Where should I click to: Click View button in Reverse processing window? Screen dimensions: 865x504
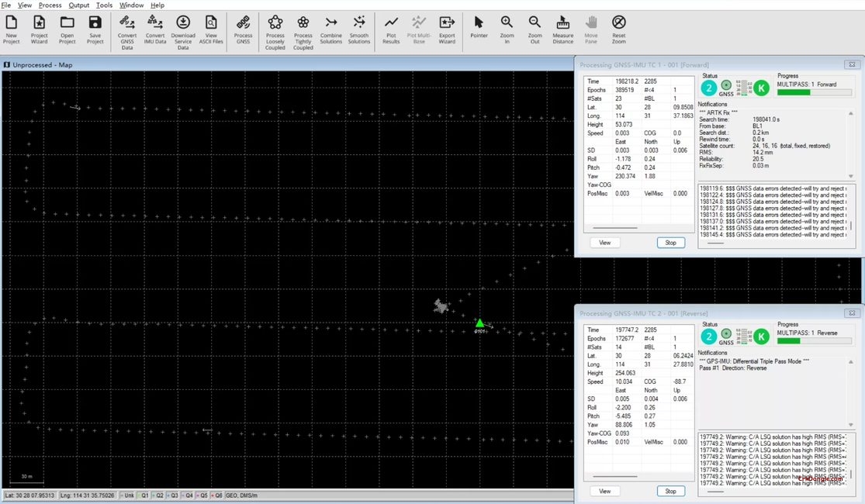pos(604,492)
